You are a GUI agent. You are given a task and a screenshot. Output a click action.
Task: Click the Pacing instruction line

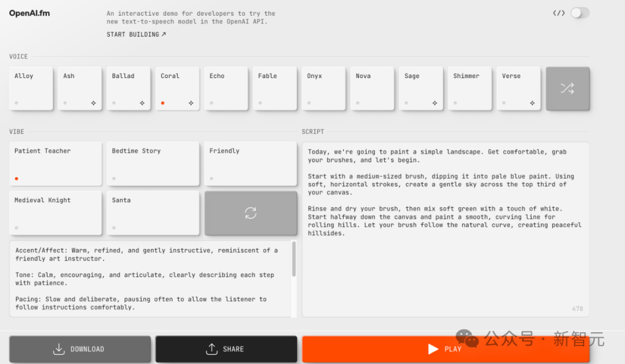click(x=141, y=303)
